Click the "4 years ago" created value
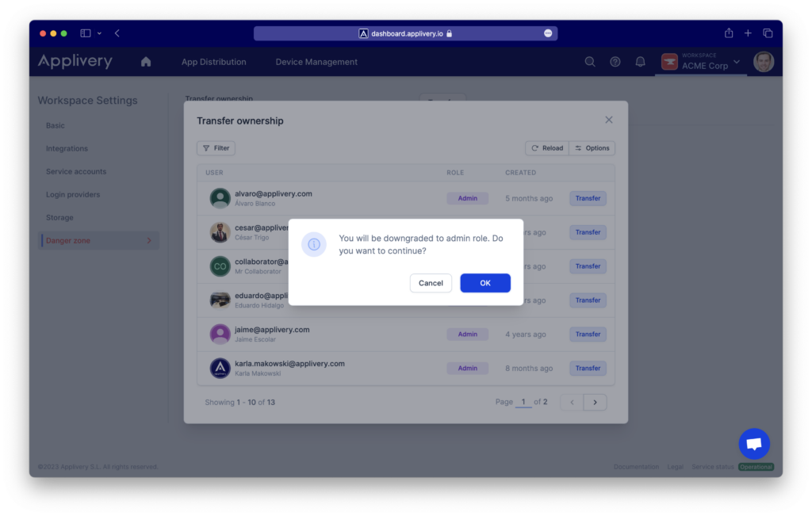 pos(525,334)
